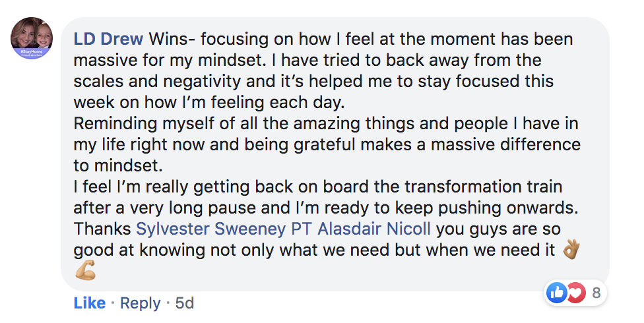Click the #StayHome banner on the avatar
The height and width of the screenshot is (323, 644).
(32, 53)
